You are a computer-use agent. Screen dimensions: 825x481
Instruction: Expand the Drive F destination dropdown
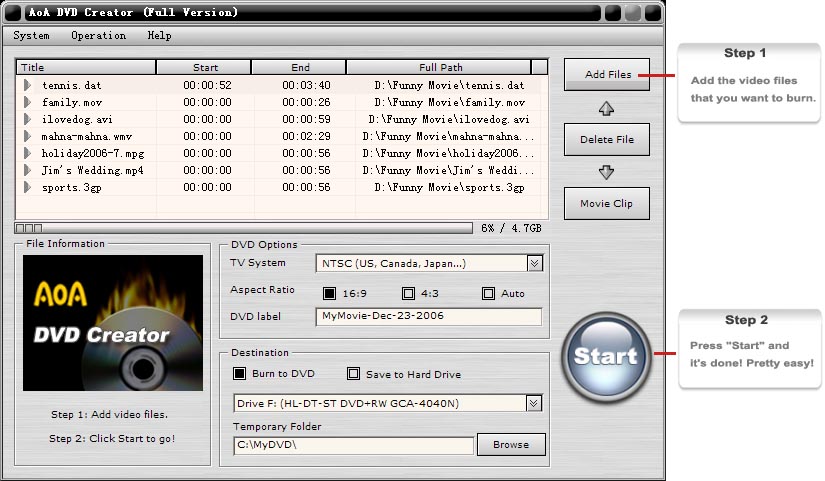[534, 404]
